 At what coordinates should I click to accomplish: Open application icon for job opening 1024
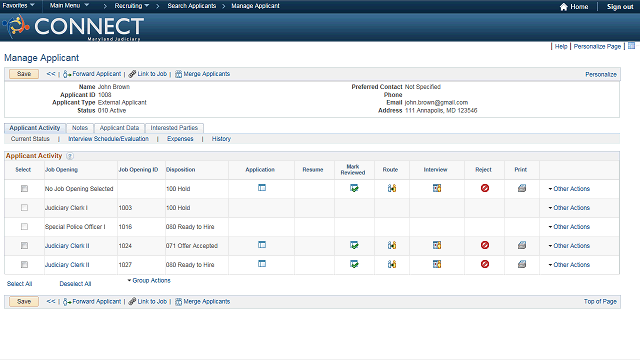262,245
